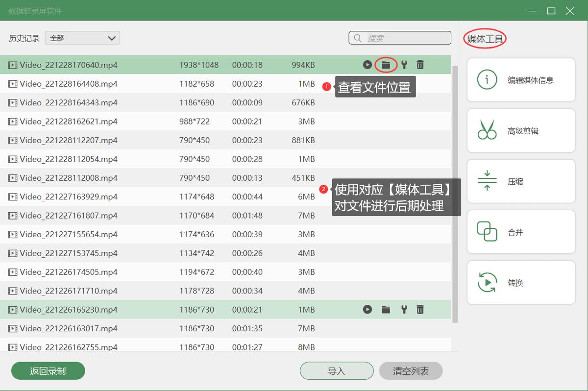Open rename tool for Video_221228170640.mp4
Viewport: 588px width, 391px height.
point(403,65)
